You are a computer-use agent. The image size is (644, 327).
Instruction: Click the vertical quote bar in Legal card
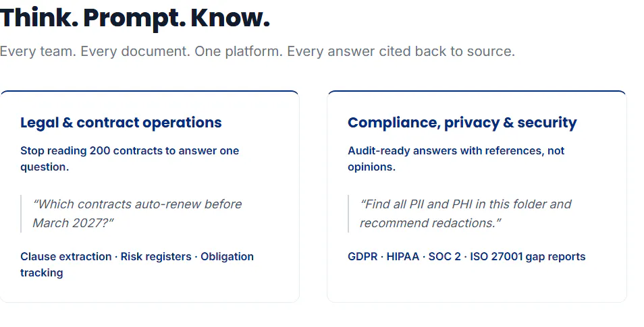(21, 213)
